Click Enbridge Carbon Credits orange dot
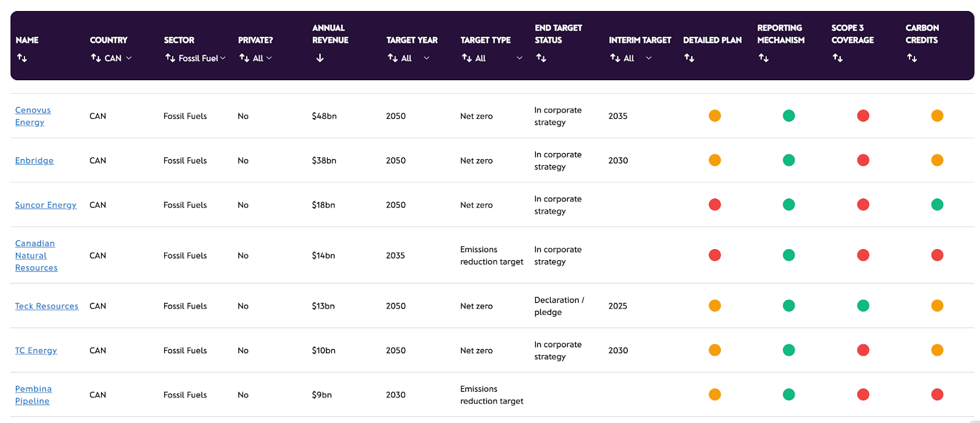 coord(937,160)
